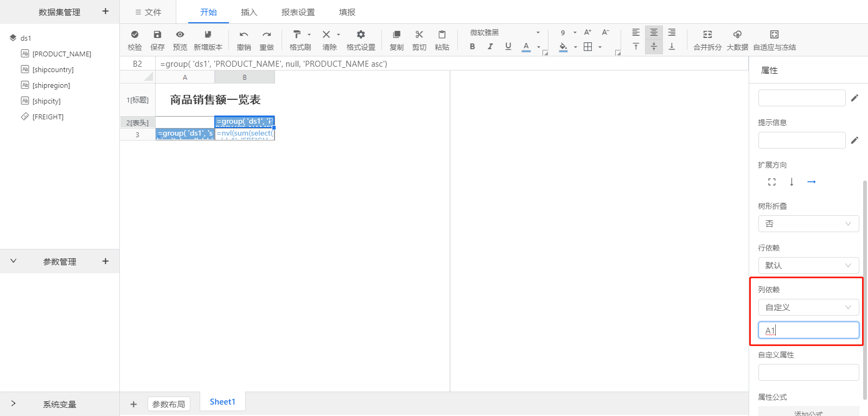This screenshot has height=416, width=868.
Task: Align cell content to bottom icon
Action: (672, 47)
